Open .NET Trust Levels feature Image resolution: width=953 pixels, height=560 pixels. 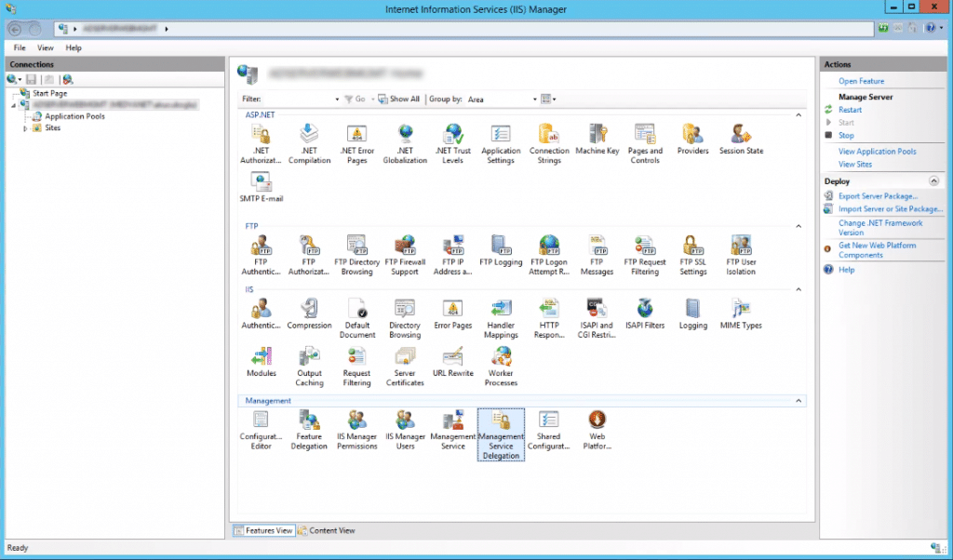click(453, 144)
